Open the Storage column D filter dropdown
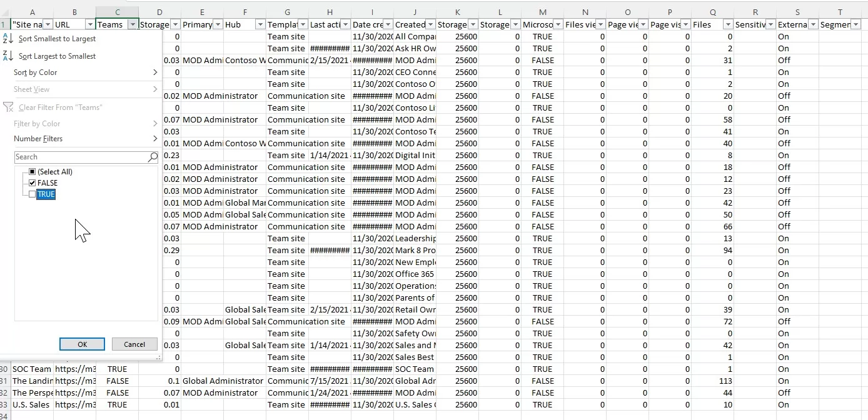 [175, 24]
